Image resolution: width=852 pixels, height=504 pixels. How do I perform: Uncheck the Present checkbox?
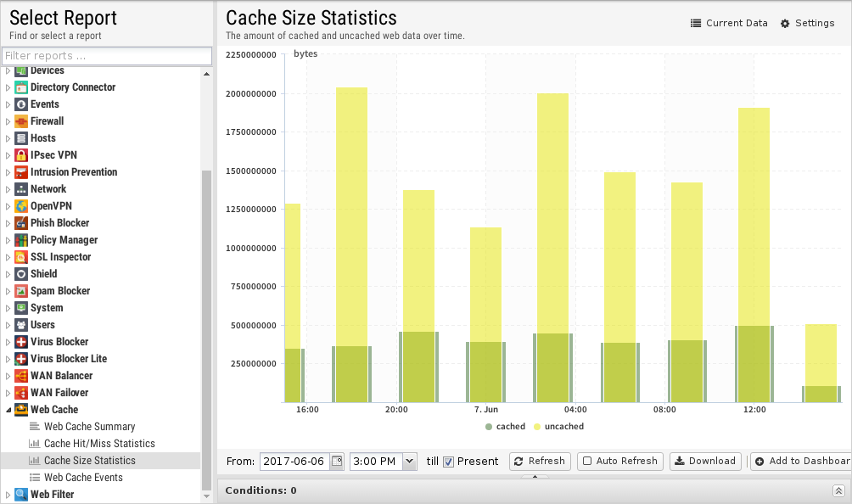point(448,462)
